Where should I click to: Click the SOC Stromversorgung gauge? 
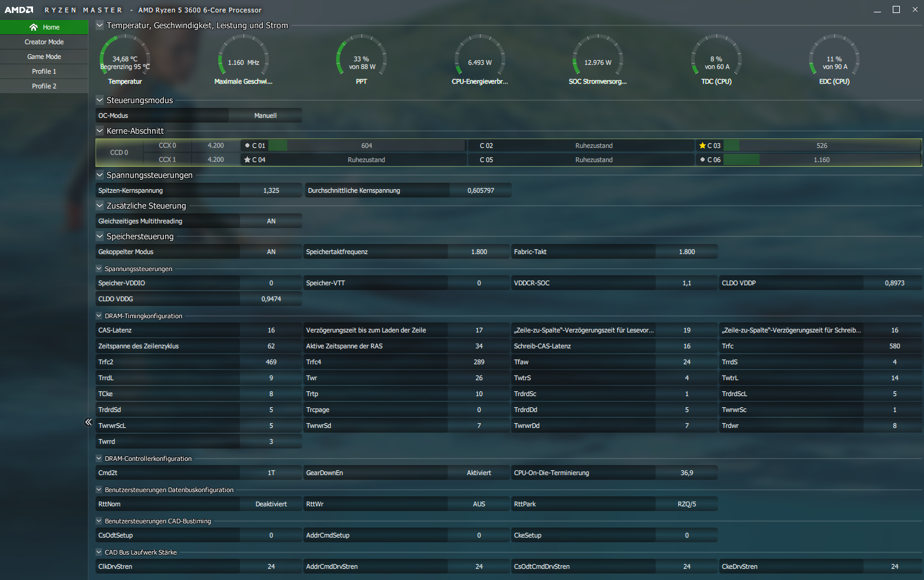pos(598,60)
